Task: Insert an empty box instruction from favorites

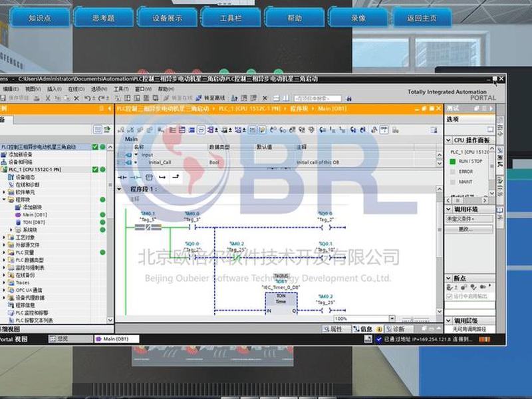Action: [x=149, y=178]
